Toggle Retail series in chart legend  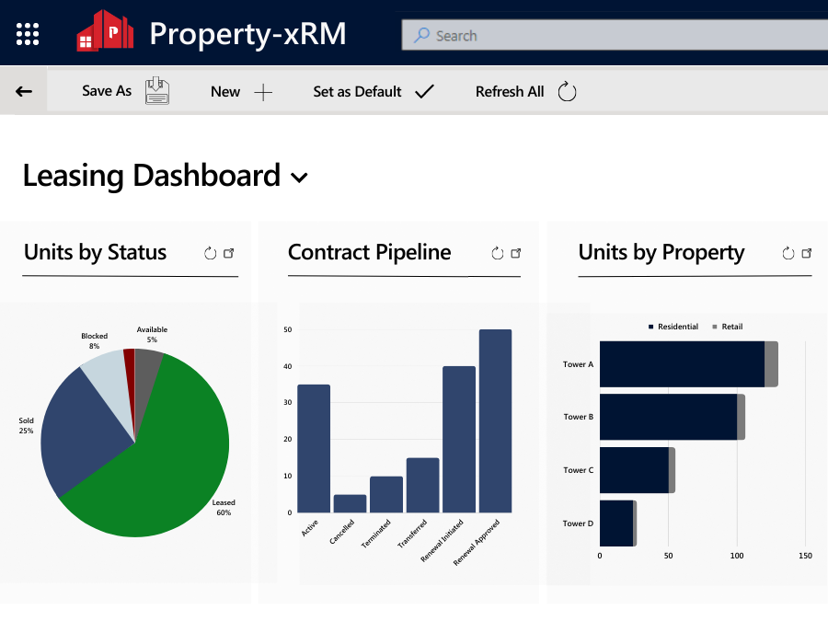click(x=728, y=327)
